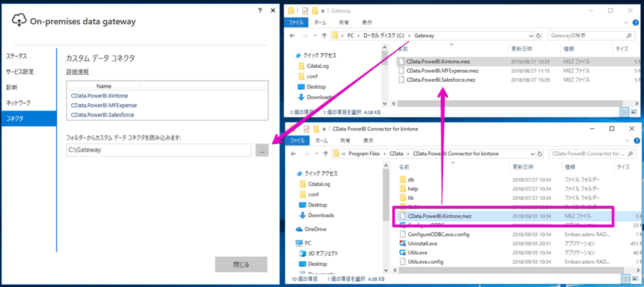This screenshot has height=287, width=644.
Task: Click the Gatewayの検索 search box
Action: (590, 36)
